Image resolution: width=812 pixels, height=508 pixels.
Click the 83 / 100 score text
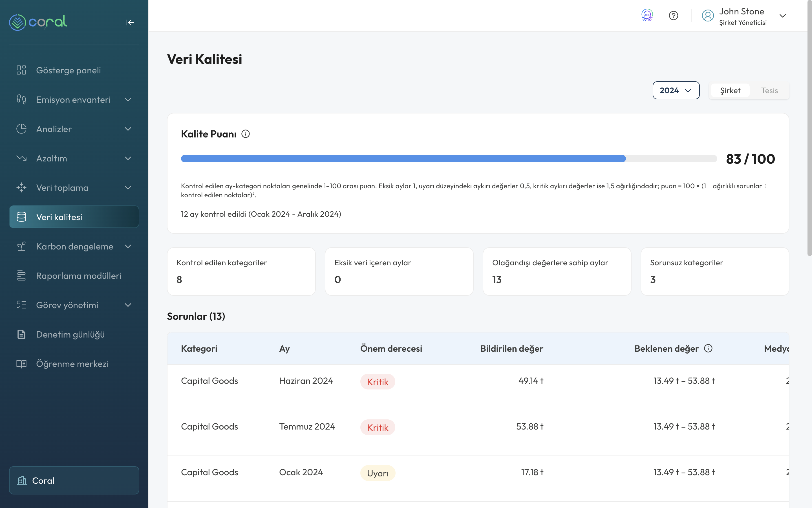750,159
